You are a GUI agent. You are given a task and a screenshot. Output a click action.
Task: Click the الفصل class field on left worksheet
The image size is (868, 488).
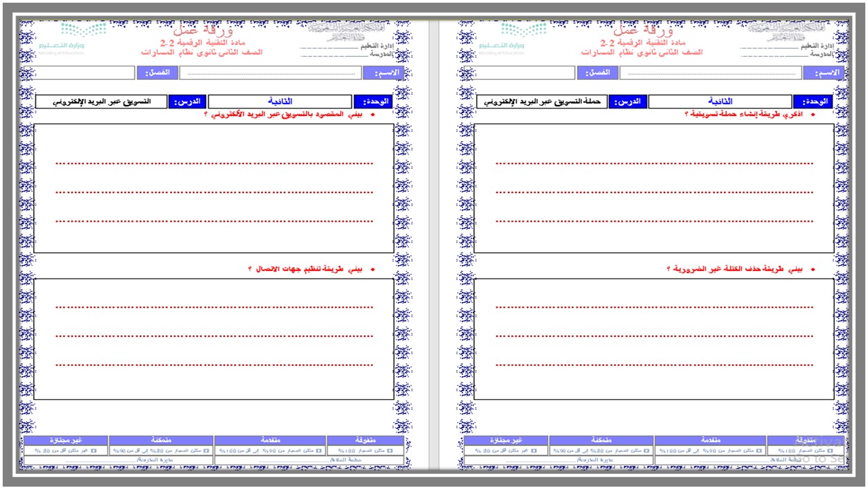[79, 73]
